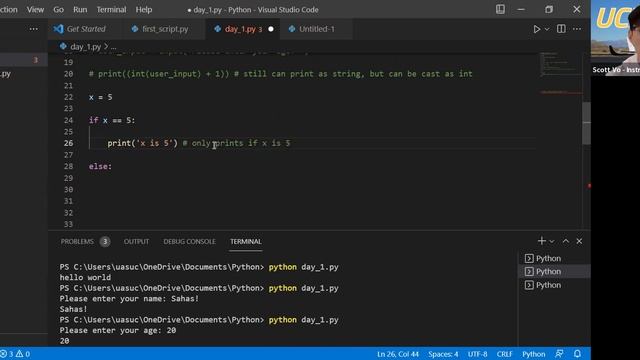
Task: Click line number 33 in gutter
Action: [x=68, y=224]
